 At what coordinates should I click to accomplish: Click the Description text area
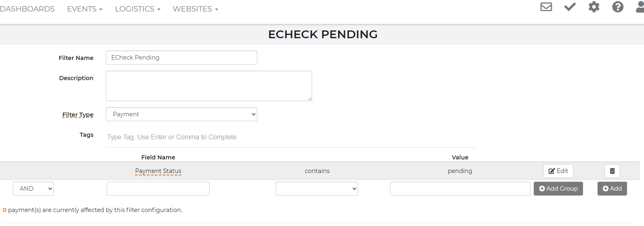click(x=209, y=86)
